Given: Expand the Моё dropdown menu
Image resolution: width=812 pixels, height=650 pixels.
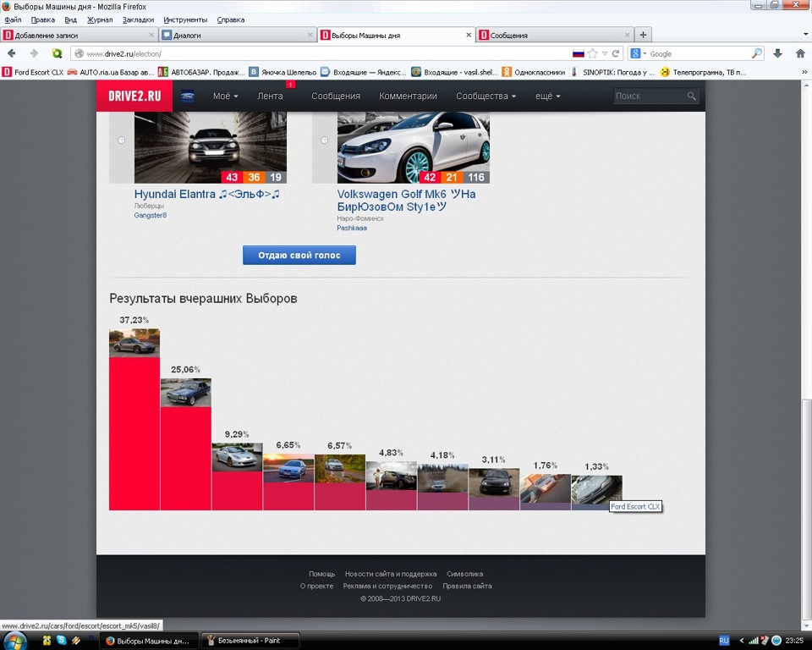Looking at the screenshot, I should (225, 96).
